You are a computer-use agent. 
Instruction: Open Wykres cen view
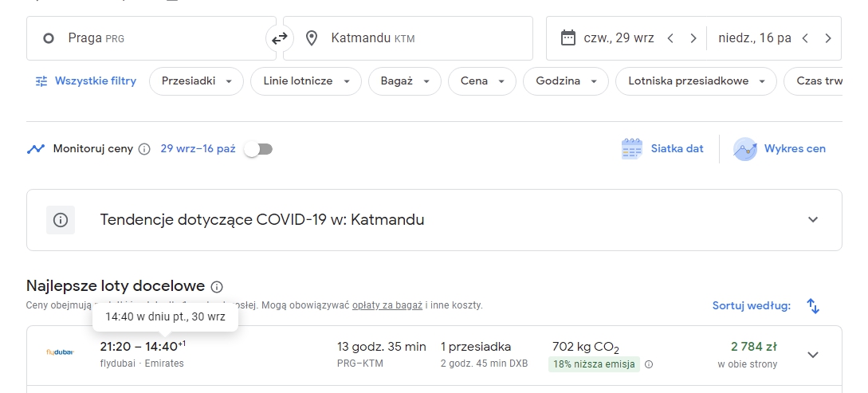coord(780,149)
